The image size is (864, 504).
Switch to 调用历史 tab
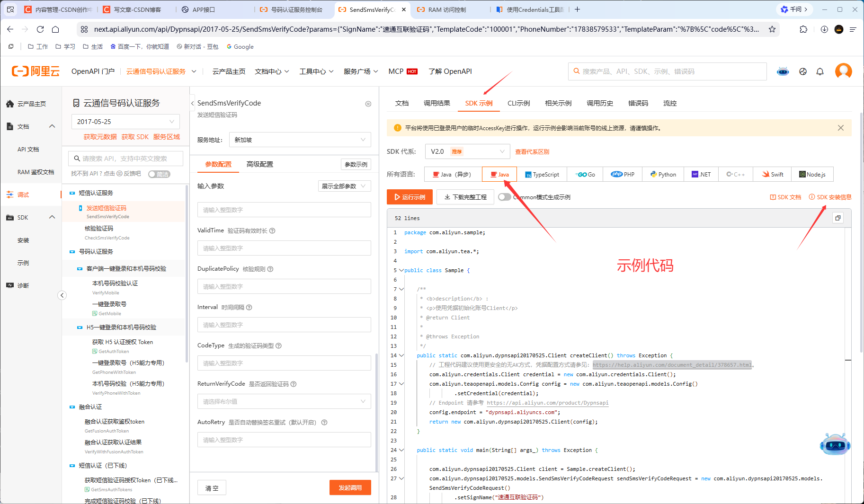coord(600,103)
